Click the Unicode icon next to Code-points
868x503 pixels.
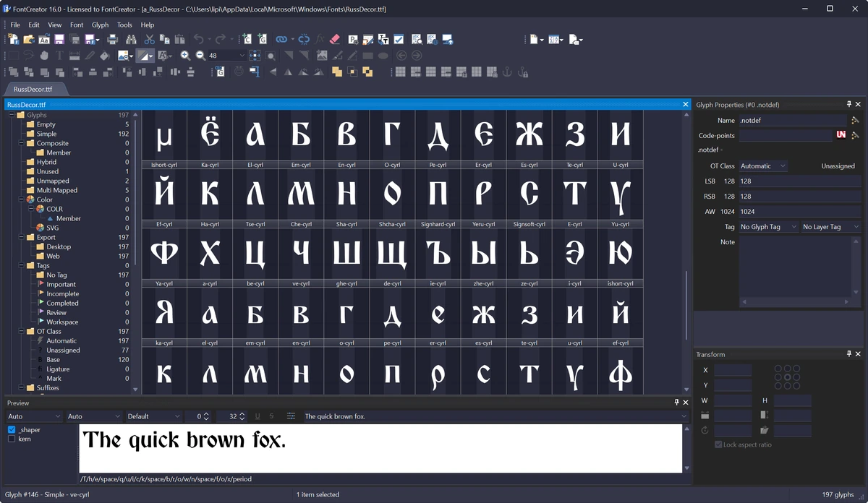(x=841, y=135)
